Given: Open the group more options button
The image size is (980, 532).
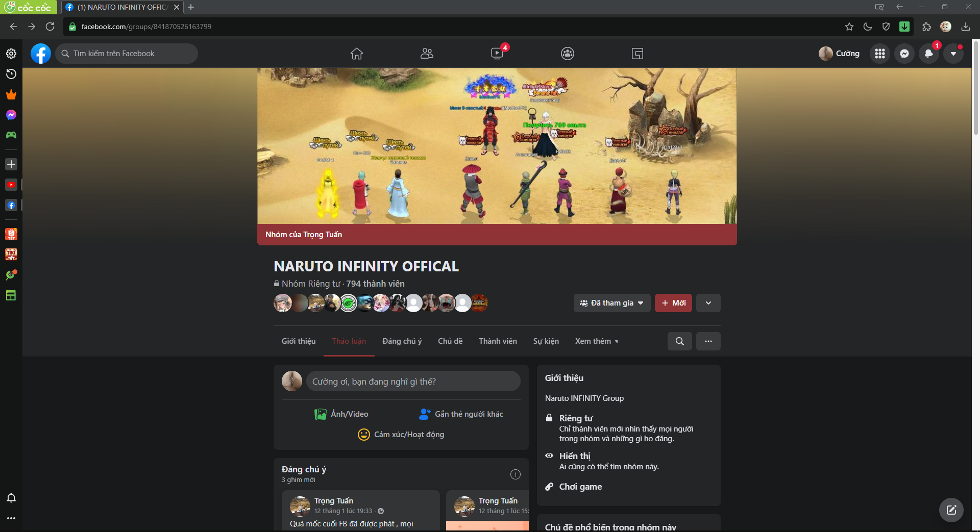Looking at the screenshot, I should point(708,341).
